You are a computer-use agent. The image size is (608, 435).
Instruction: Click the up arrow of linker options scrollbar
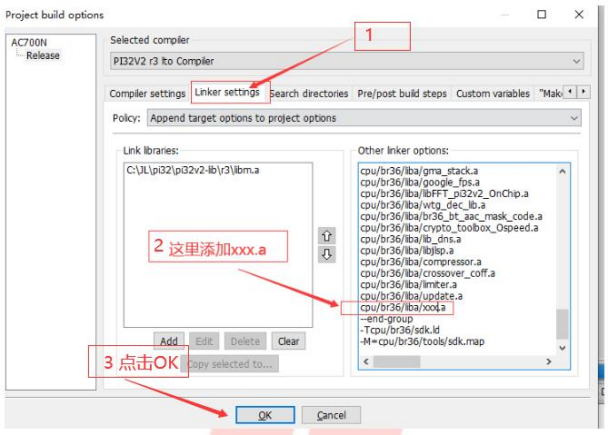click(x=562, y=171)
